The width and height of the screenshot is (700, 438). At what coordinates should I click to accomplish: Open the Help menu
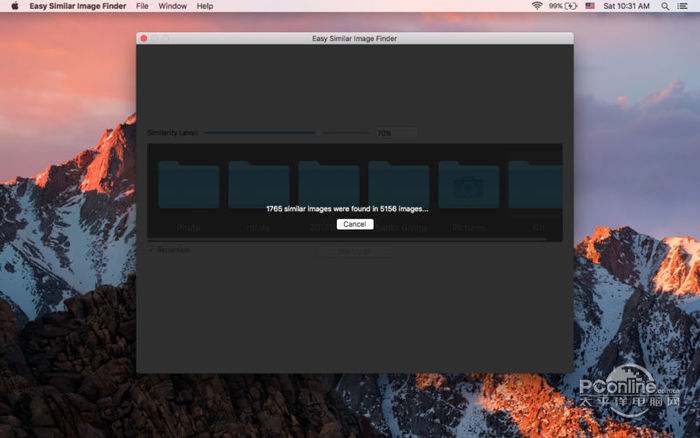pyautogui.click(x=205, y=6)
